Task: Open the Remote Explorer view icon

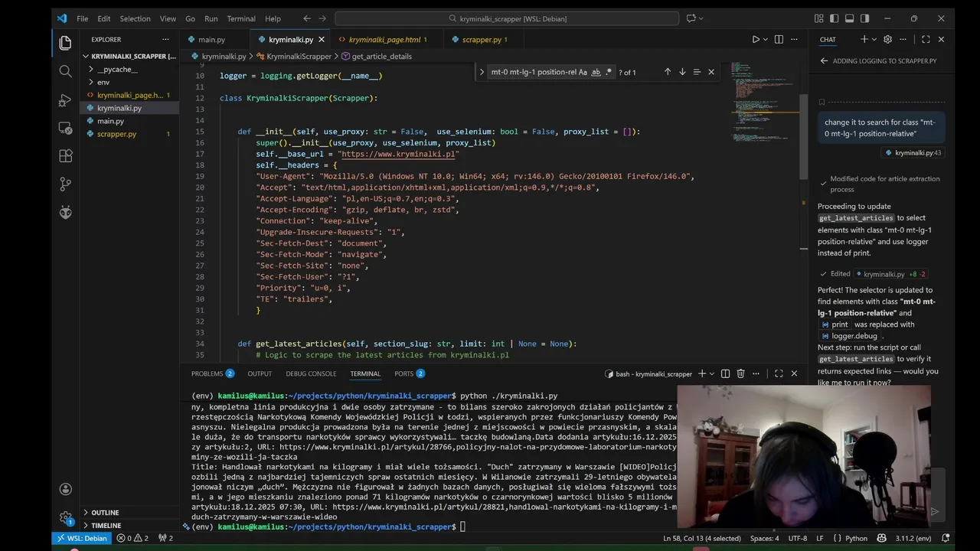Action: (x=65, y=129)
